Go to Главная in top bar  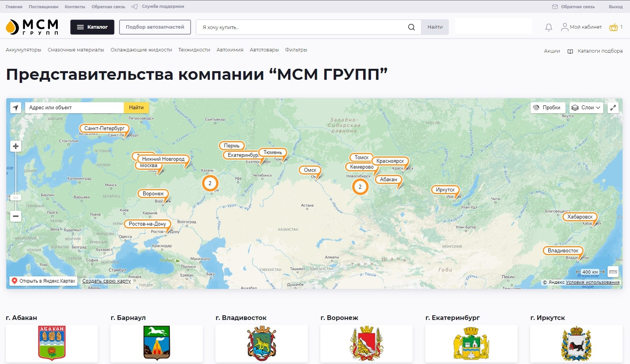click(14, 7)
